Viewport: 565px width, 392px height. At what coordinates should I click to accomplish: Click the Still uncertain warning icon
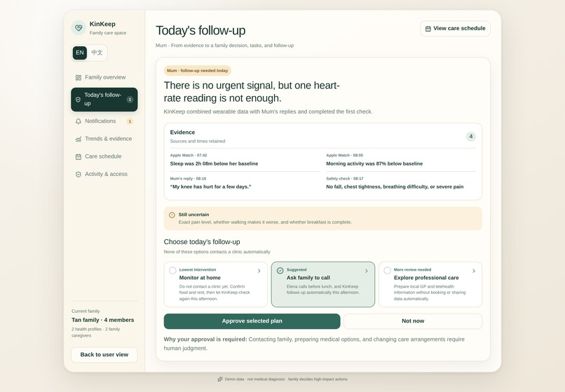pyautogui.click(x=172, y=215)
